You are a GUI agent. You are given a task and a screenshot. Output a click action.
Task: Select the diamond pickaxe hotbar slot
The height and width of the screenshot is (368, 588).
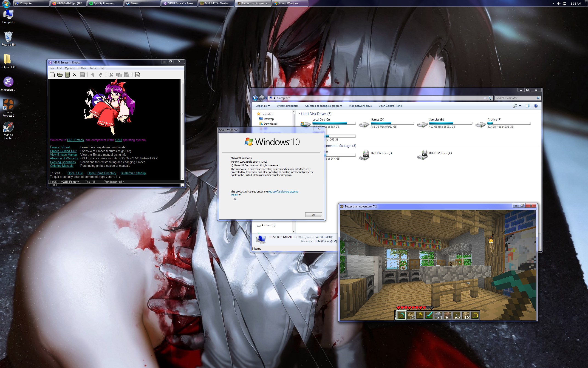(401, 315)
